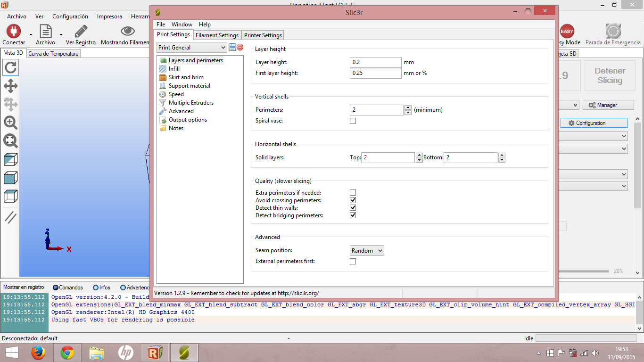This screenshot has height=362, width=644.
Task: Select Support material settings
Action: 190,86
